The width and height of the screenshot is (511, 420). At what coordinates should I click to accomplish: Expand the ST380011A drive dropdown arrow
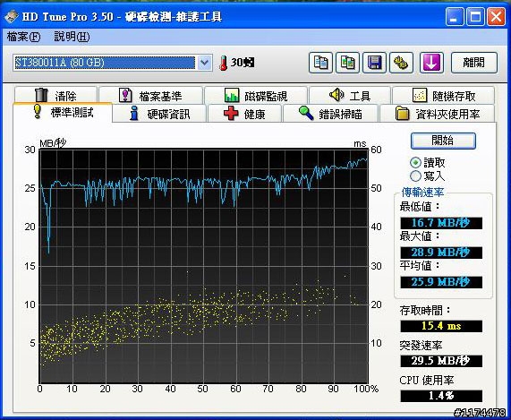point(204,63)
